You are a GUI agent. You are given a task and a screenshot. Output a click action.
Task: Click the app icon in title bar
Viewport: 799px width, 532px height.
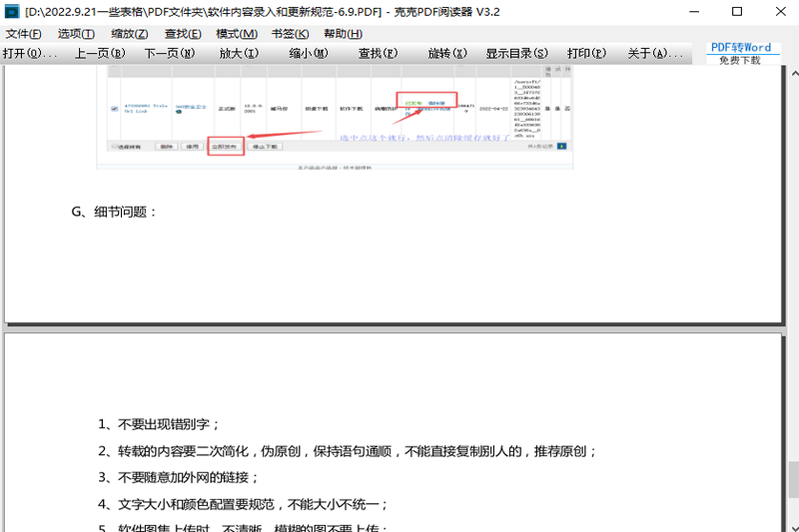(x=12, y=12)
